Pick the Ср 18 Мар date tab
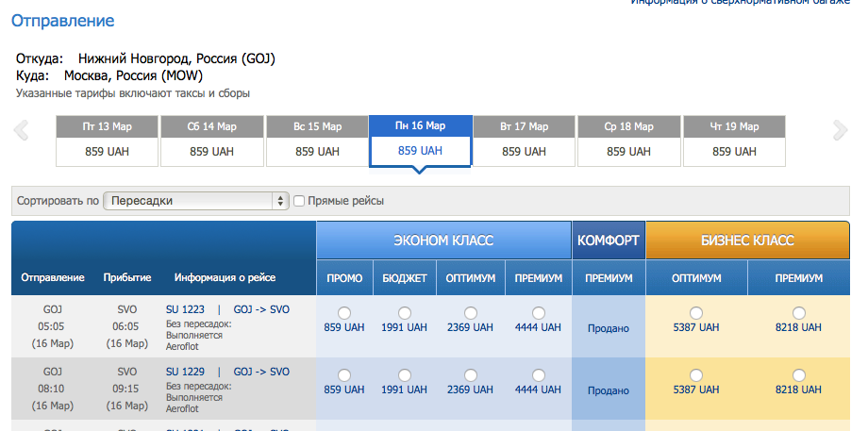 [x=629, y=141]
